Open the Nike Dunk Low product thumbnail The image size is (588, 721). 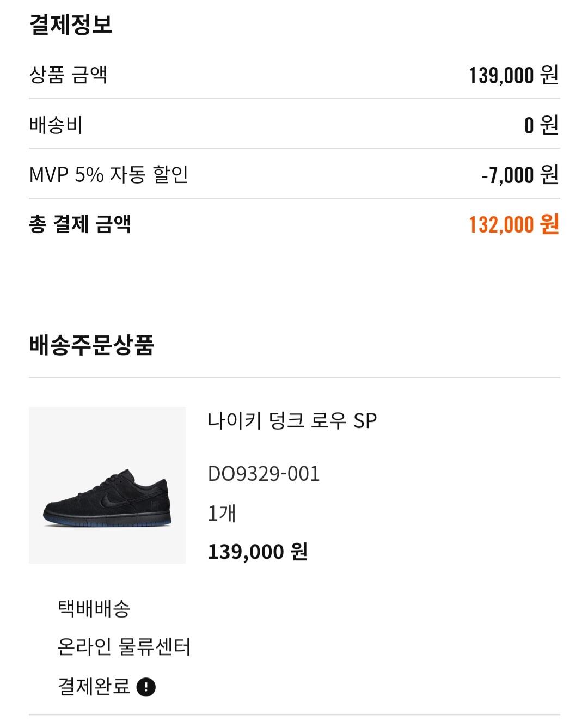tap(107, 485)
